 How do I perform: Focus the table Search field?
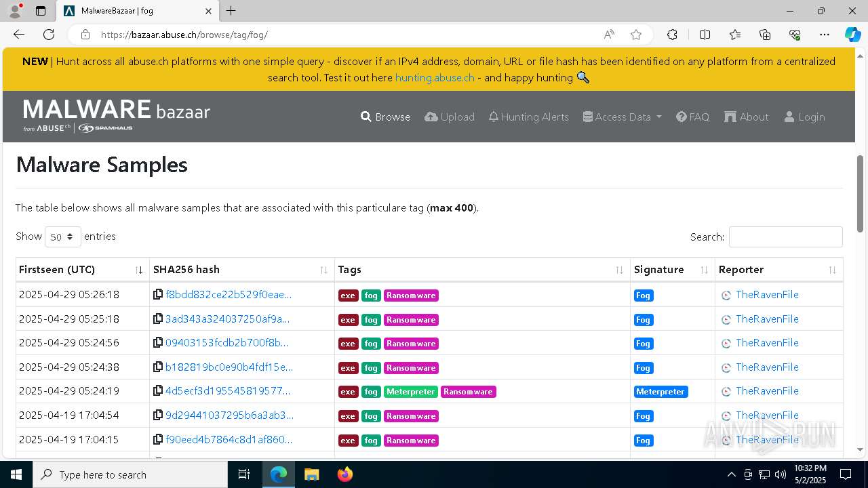(x=785, y=237)
